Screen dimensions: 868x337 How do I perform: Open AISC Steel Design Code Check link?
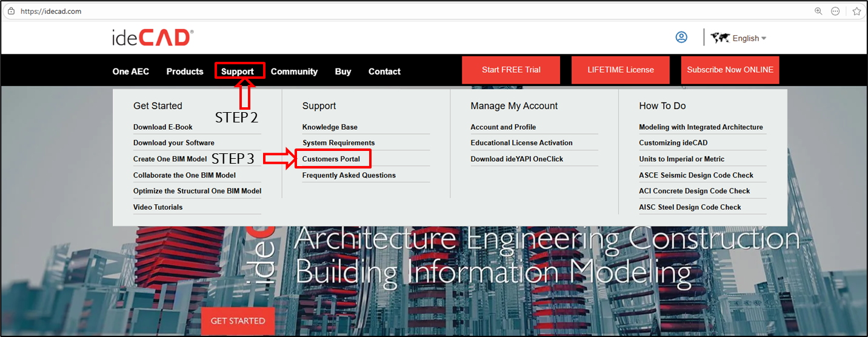690,207
